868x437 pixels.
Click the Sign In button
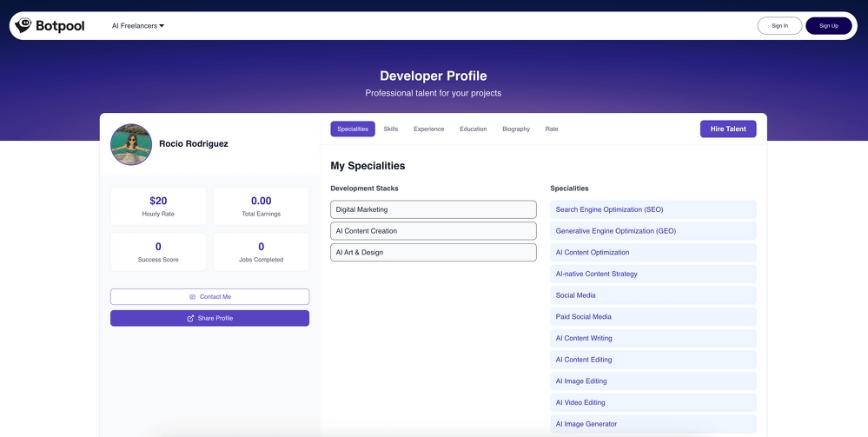point(779,26)
